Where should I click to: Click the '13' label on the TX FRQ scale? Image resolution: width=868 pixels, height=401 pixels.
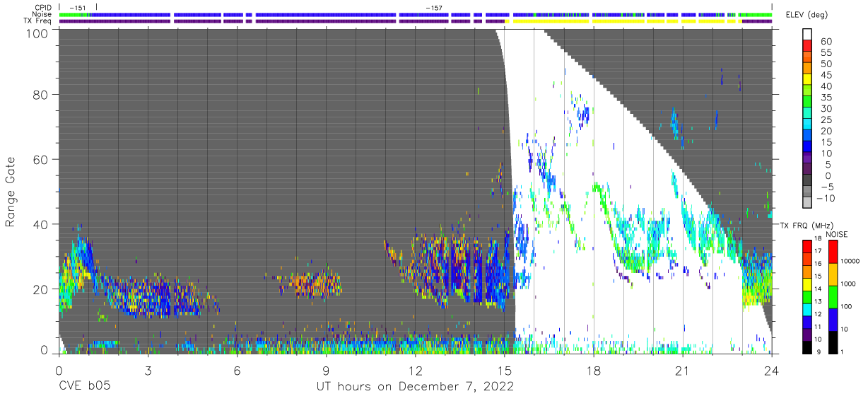pyautogui.click(x=819, y=301)
